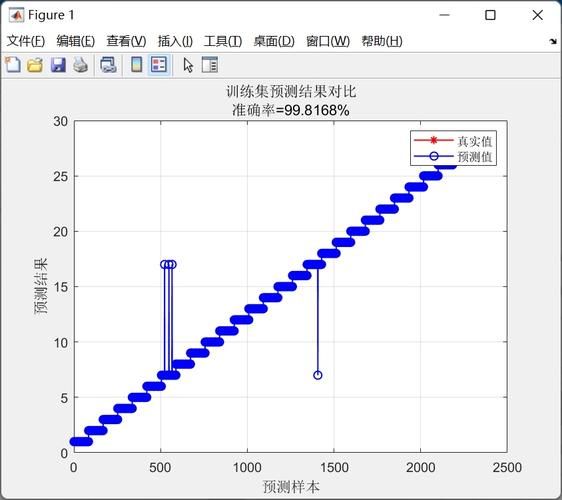Viewport: 562px width, 500px height.
Task: Click the x-axis tick label 500
Action: [x=160, y=468]
